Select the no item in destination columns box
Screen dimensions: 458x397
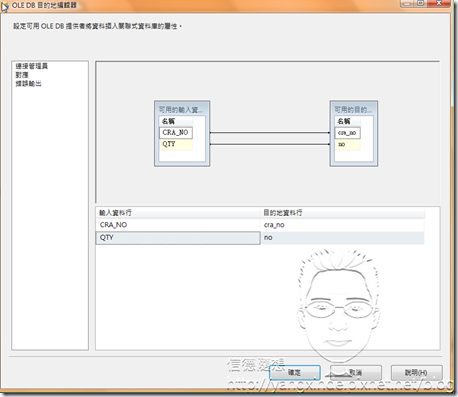point(347,144)
